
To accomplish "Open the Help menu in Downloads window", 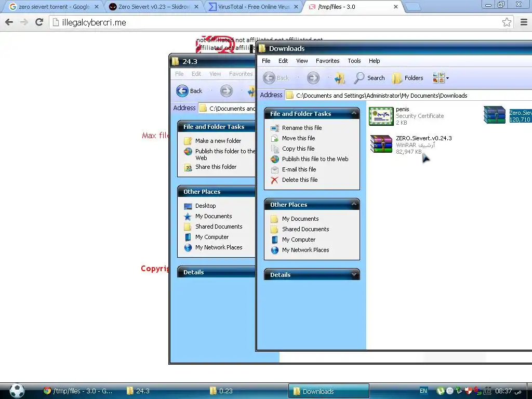I will [374, 61].
